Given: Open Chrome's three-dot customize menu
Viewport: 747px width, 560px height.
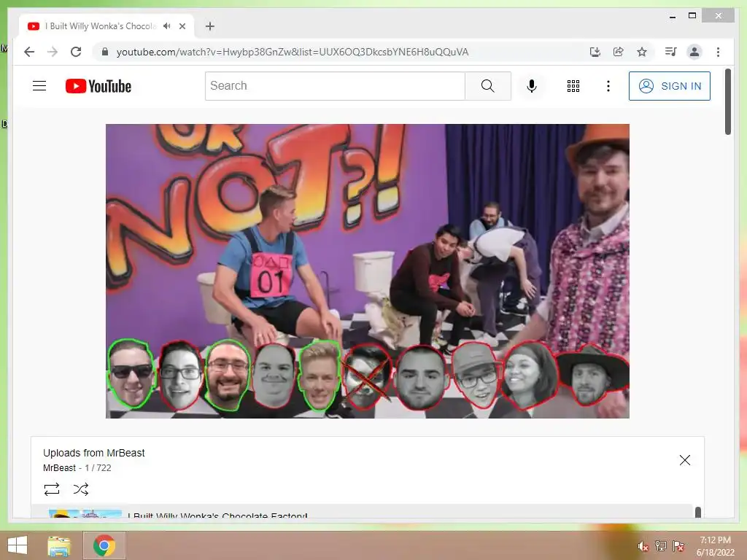Looking at the screenshot, I should 718,52.
